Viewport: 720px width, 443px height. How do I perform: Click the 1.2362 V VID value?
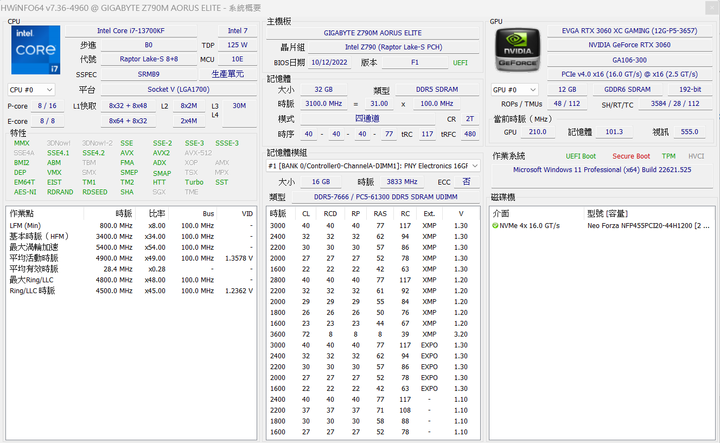click(x=239, y=291)
